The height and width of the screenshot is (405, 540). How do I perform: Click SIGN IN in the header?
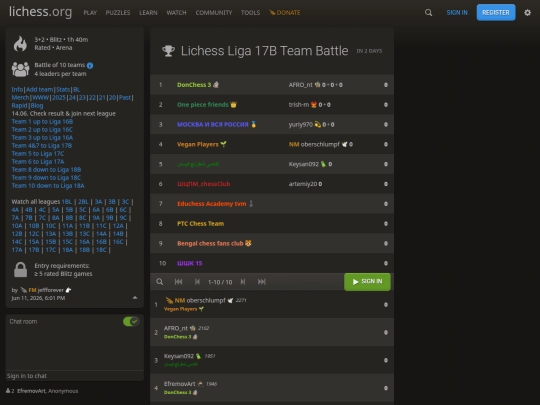pos(457,13)
